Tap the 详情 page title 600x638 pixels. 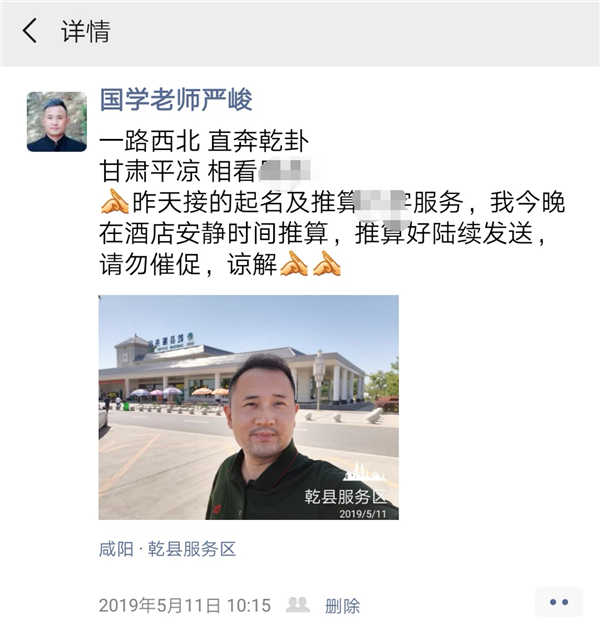86,31
